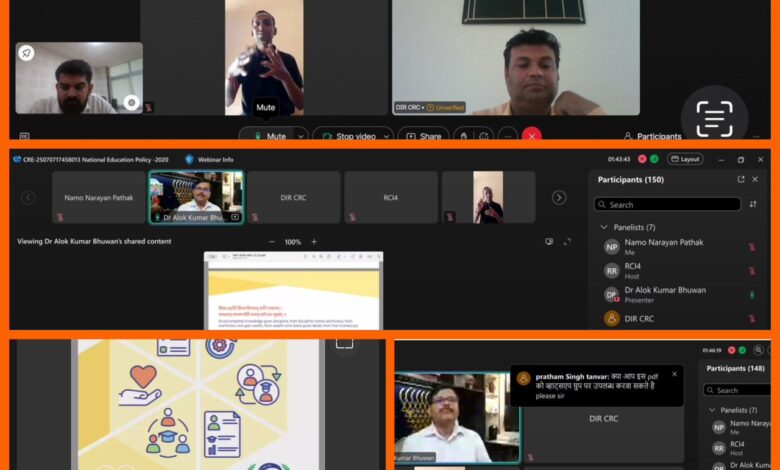Select the DIR CRC row in the Participants (150) list
The image size is (780, 470).
(x=680, y=319)
